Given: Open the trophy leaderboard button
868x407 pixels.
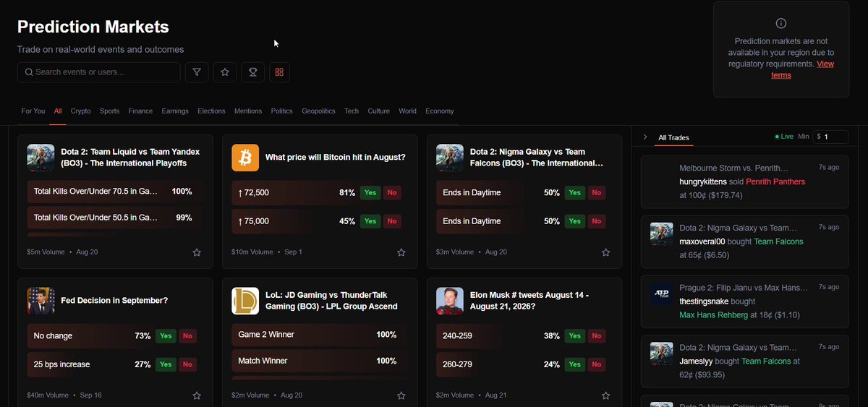Looking at the screenshot, I should 252,72.
